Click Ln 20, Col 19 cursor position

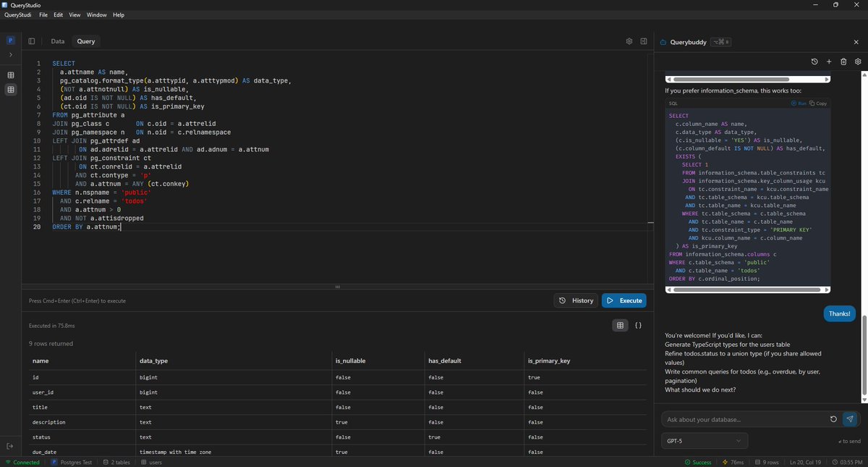[806, 462]
